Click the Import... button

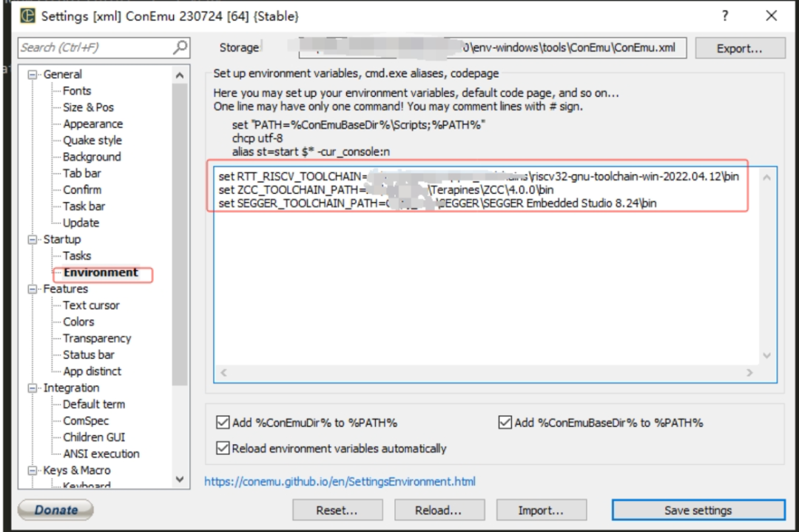click(x=541, y=510)
